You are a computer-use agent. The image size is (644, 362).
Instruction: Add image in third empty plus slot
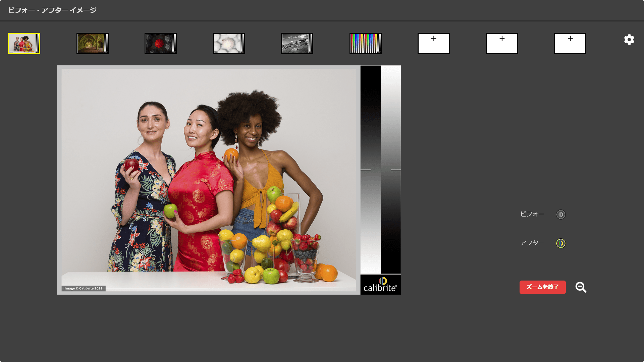click(x=570, y=44)
